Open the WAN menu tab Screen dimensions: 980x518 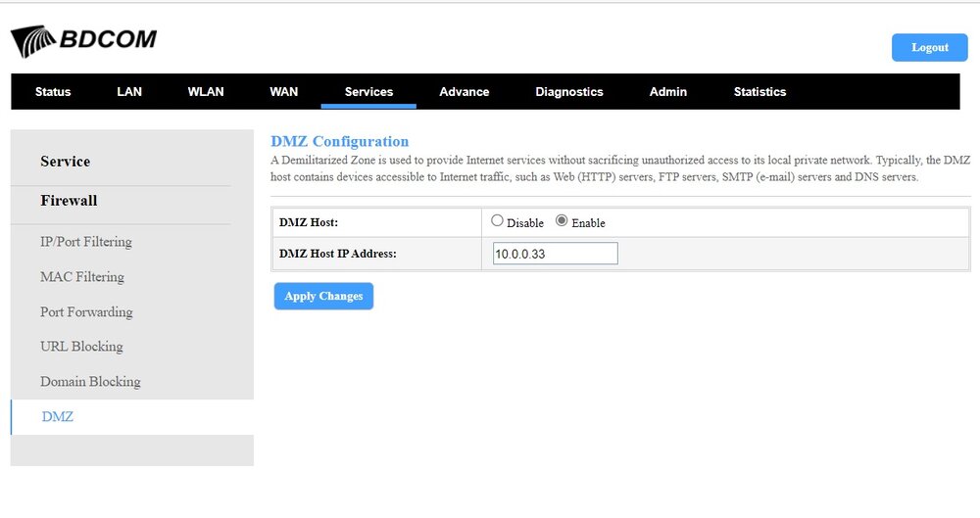pyautogui.click(x=284, y=92)
